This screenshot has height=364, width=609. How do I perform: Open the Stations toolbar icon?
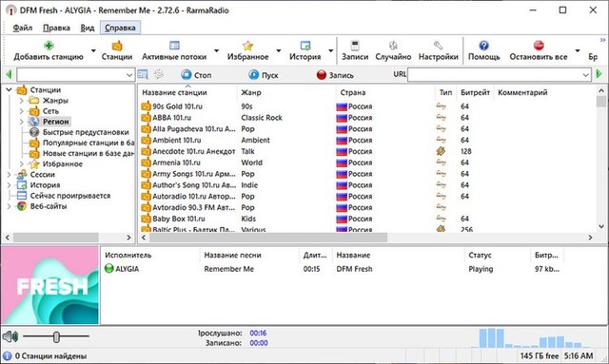(x=117, y=46)
